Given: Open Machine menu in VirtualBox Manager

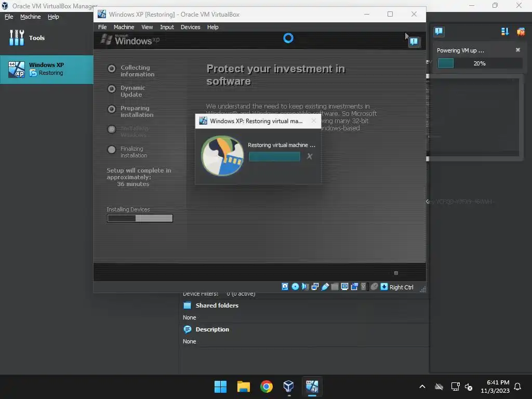Looking at the screenshot, I should pyautogui.click(x=30, y=17).
